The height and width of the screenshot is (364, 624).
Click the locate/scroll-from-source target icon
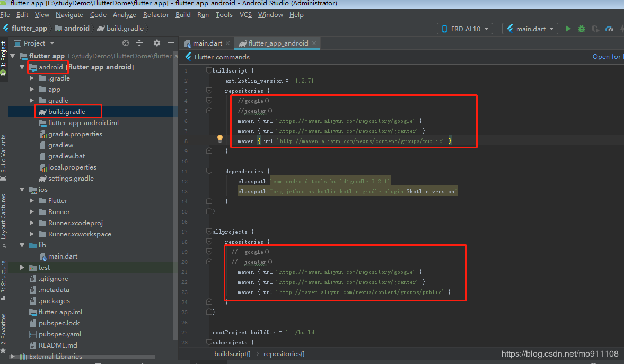[126, 43]
